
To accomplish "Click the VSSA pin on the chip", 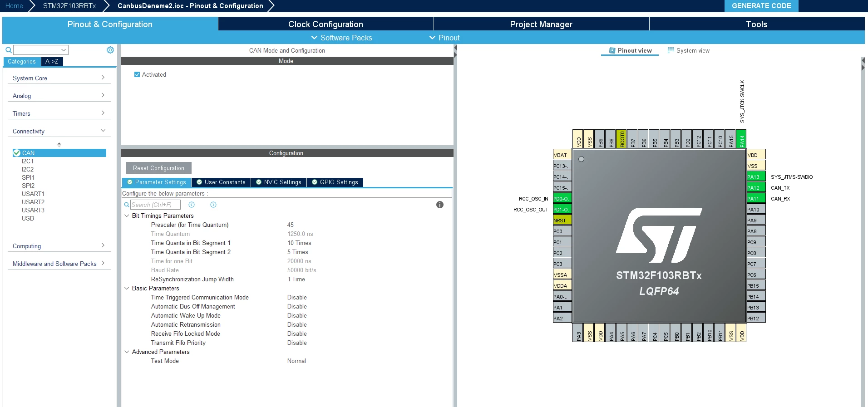I will [x=562, y=275].
